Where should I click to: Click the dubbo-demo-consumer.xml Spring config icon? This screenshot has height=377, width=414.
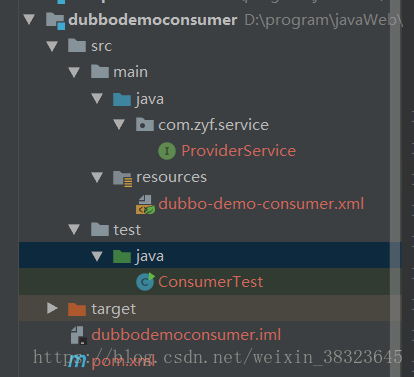tap(145, 204)
